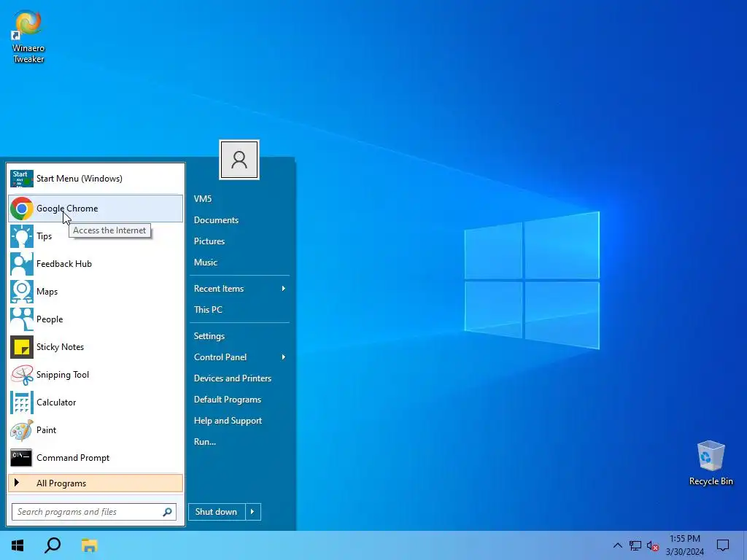Click the Feedback Hub label text
The height and width of the screenshot is (560, 747).
pyautogui.click(x=64, y=264)
